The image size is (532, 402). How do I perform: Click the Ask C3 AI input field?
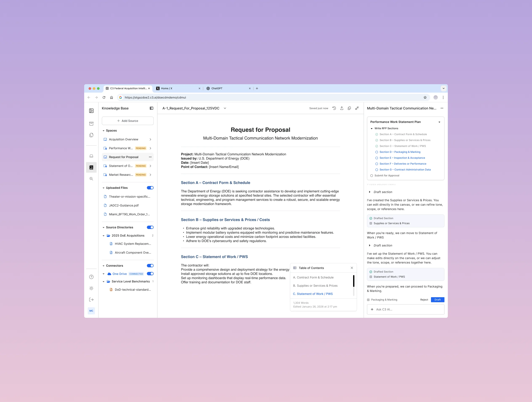click(x=406, y=309)
